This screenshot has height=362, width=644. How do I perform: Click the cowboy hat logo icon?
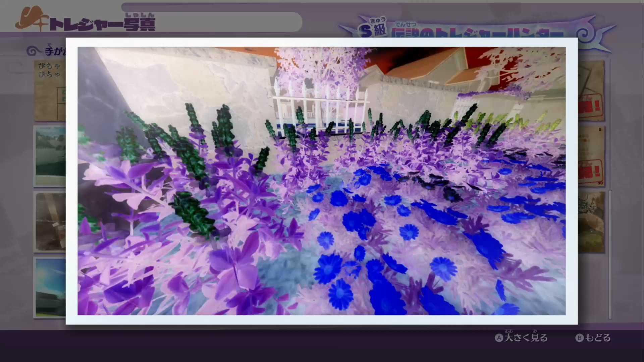click(32, 19)
